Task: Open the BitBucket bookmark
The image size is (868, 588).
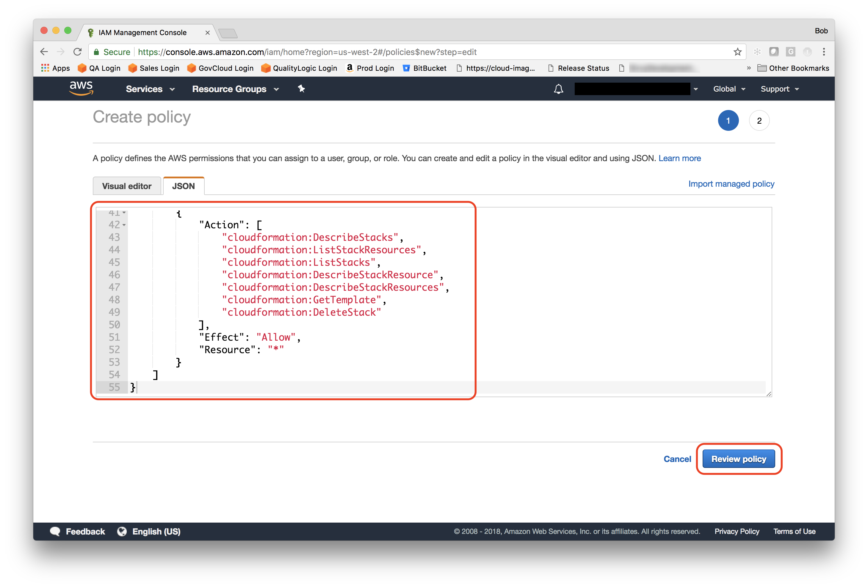Action: point(425,68)
